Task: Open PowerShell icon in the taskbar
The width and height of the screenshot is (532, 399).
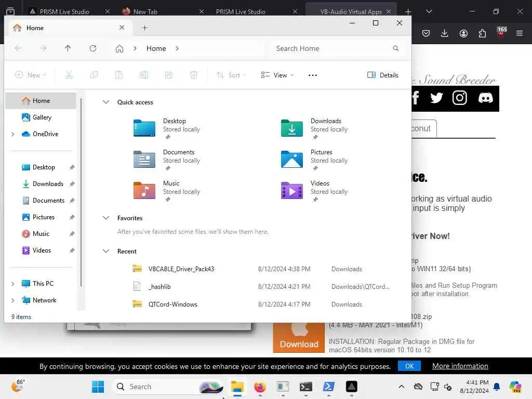Action: click(x=329, y=387)
